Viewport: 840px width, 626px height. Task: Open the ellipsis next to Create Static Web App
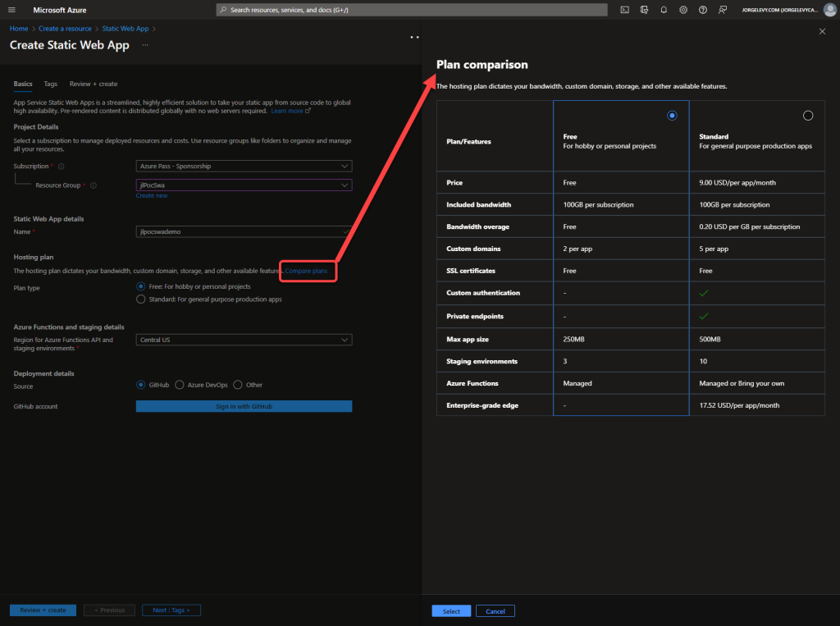tap(145, 45)
